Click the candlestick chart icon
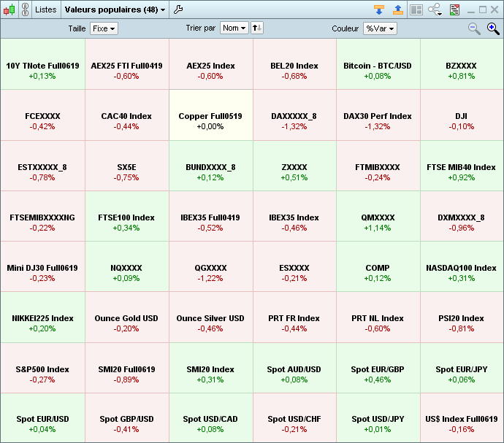Screen dimensions: 504x443 point(9,9)
